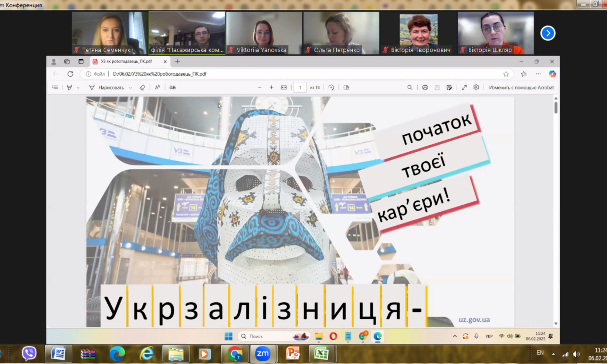Click the PDF page number field
This screenshot has width=607, height=364.
tap(300, 87)
